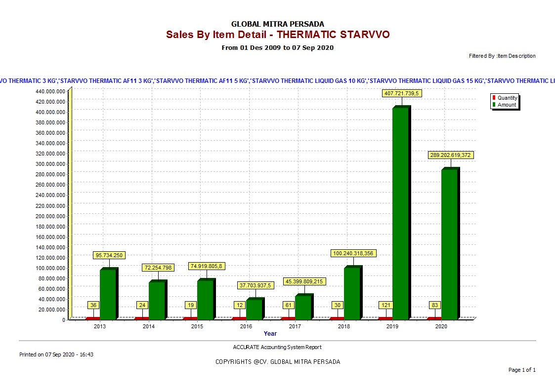
Task: Click the quantity label 36 for 2013
Action: coord(93,305)
